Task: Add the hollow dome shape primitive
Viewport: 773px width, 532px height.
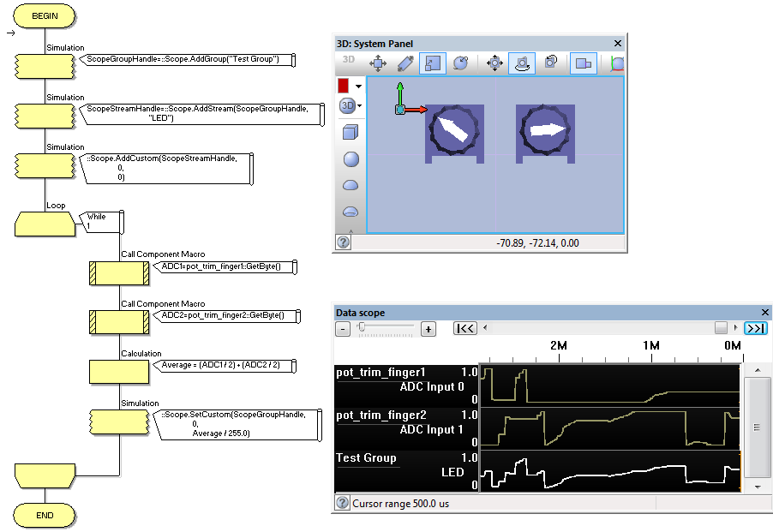Action: 351,212
